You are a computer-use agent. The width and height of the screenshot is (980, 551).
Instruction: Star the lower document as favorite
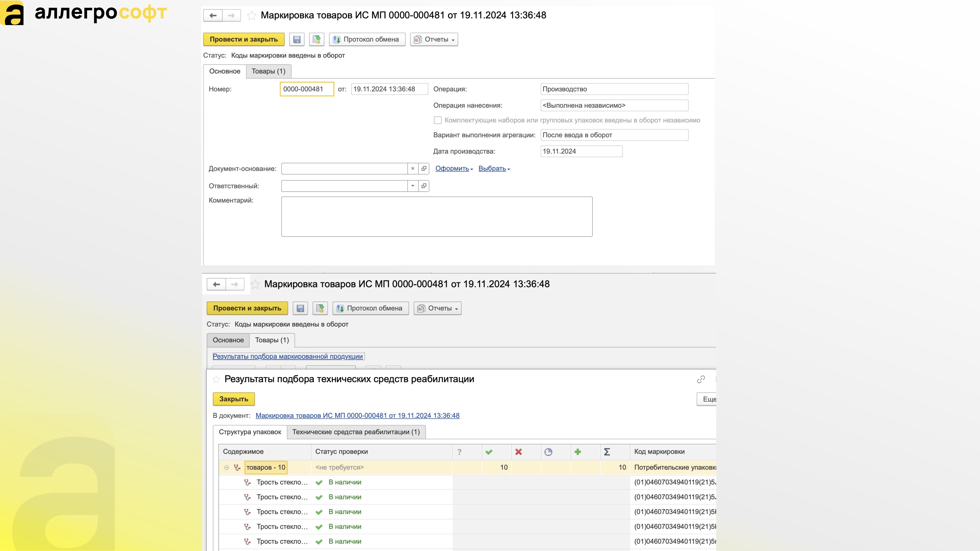click(x=255, y=284)
